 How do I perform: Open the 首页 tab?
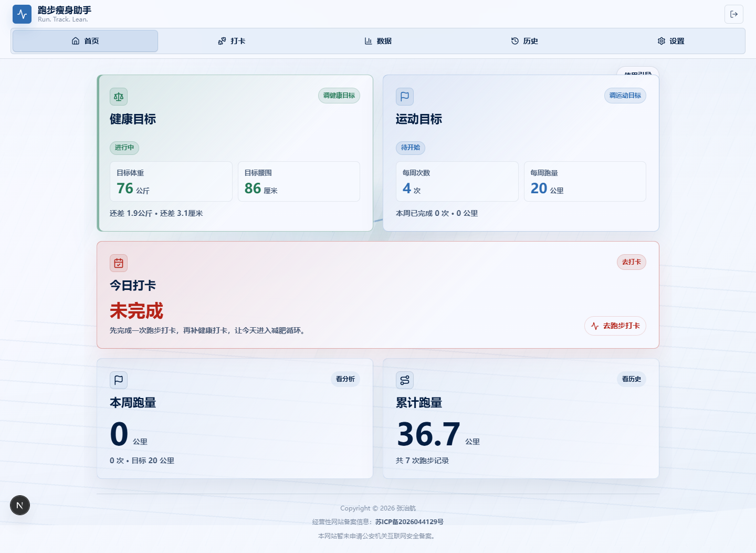coord(85,41)
